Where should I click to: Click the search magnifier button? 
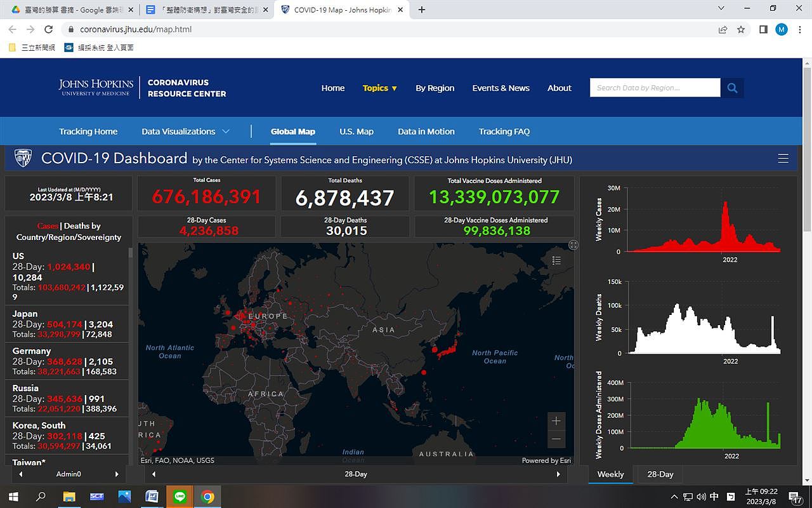tap(732, 88)
